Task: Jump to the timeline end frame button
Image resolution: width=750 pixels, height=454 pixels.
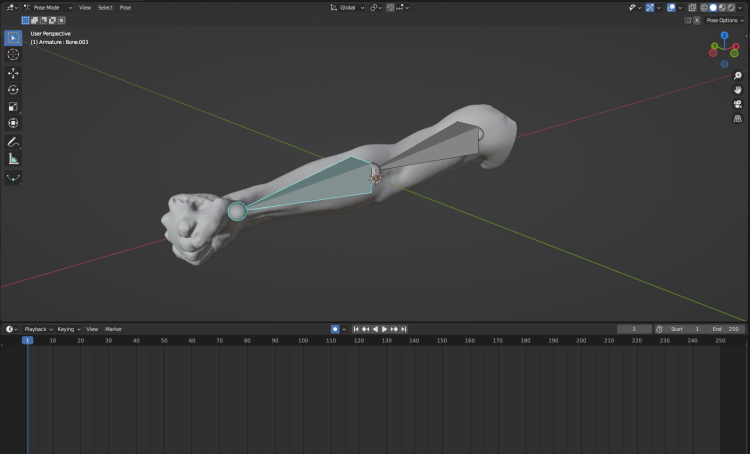Action: point(405,329)
